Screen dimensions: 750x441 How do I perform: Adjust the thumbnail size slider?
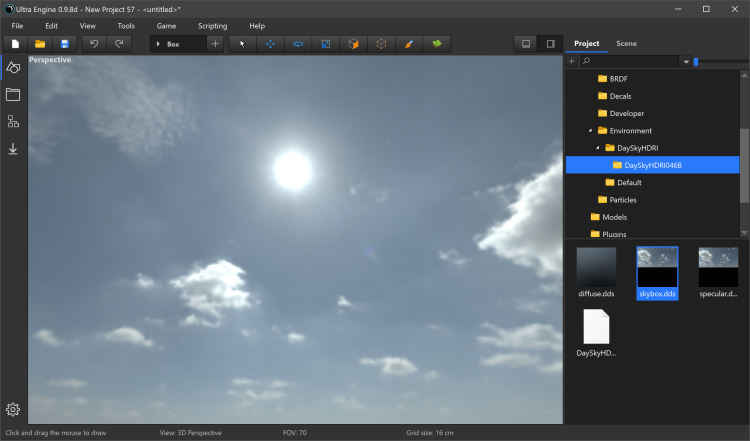[x=696, y=61]
